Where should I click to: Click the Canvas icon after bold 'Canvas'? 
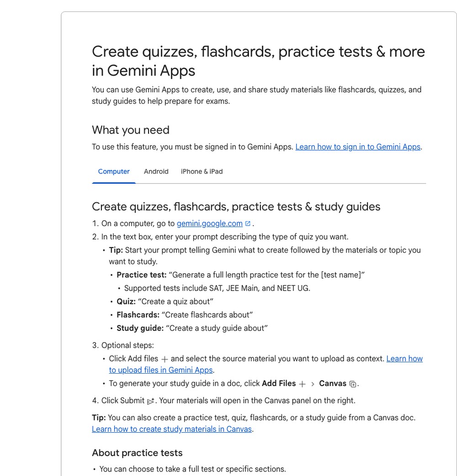coord(353,384)
